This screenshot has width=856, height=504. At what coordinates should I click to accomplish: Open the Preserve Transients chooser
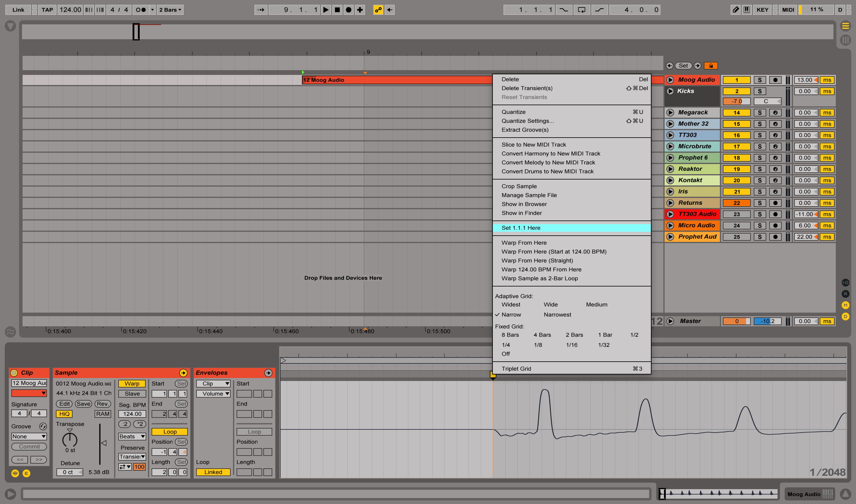point(132,457)
